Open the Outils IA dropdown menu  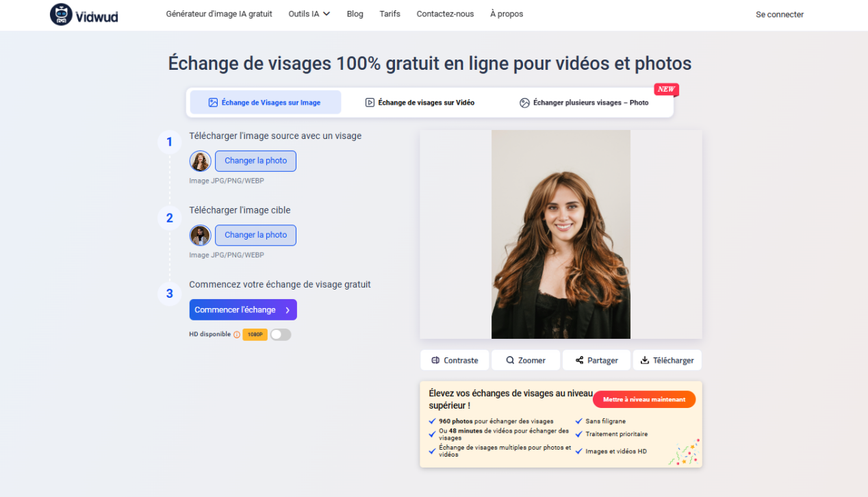[309, 13]
